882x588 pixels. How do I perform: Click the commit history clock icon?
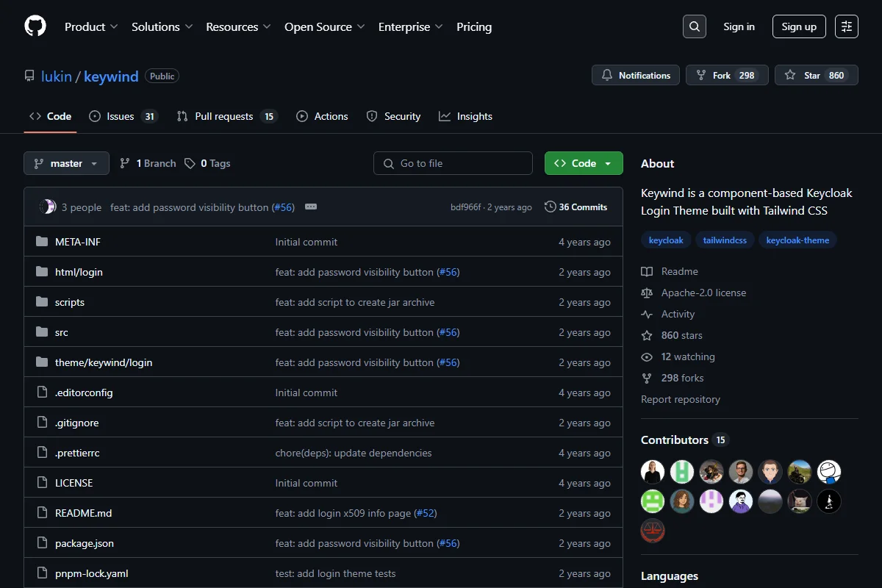pos(550,207)
